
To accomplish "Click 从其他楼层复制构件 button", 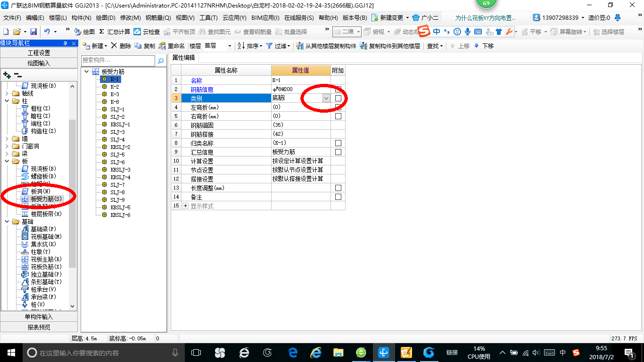I will tap(326, 46).
